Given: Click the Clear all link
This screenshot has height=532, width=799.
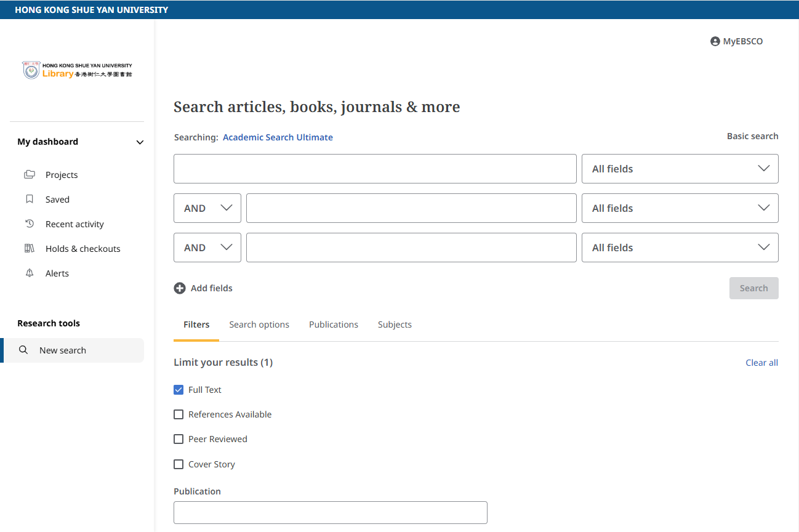Looking at the screenshot, I should point(761,363).
